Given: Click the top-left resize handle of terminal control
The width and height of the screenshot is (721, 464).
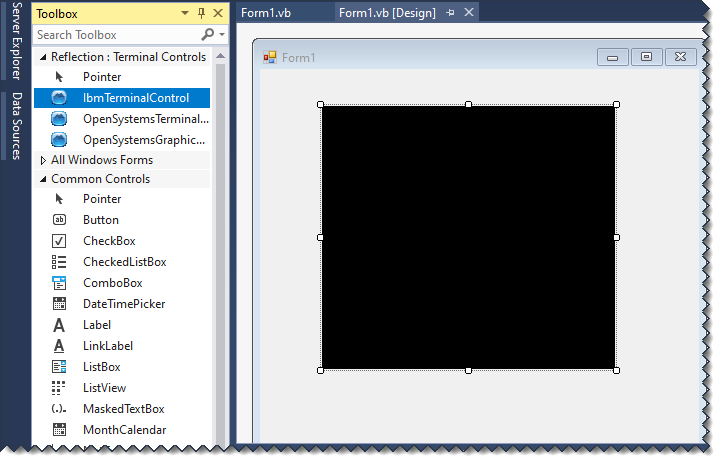Looking at the screenshot, I should (x=320, y=105).
